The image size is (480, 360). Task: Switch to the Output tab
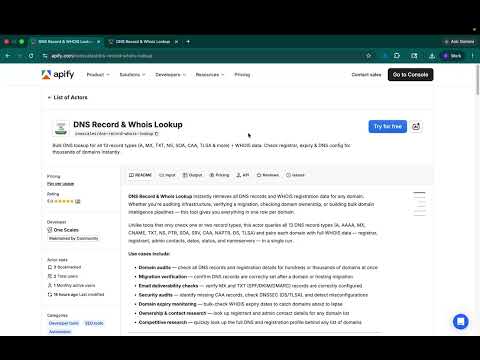[192, 175]
